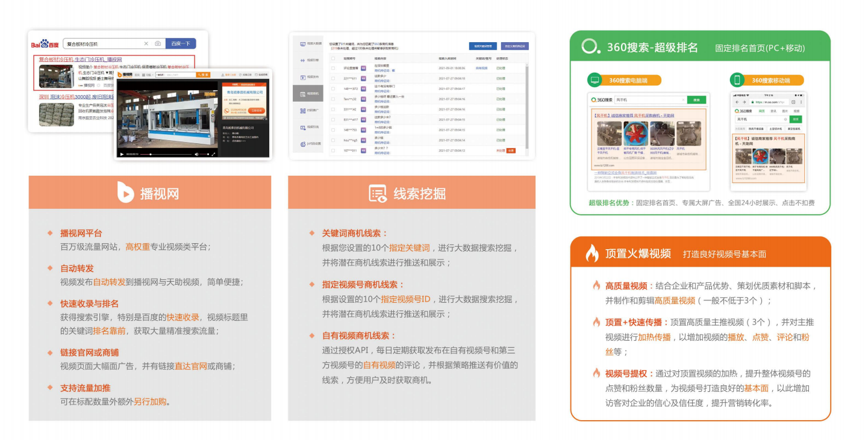Click the 播视网 play logo icon
Screen dimensions: 868x440
pyautogui.click(x=126, y=193)
